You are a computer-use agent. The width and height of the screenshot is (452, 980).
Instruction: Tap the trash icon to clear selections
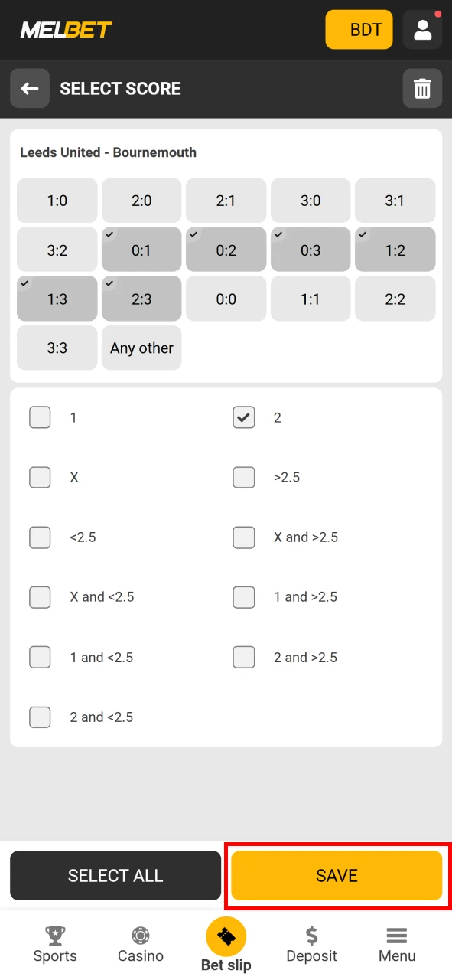coord(422,88)
